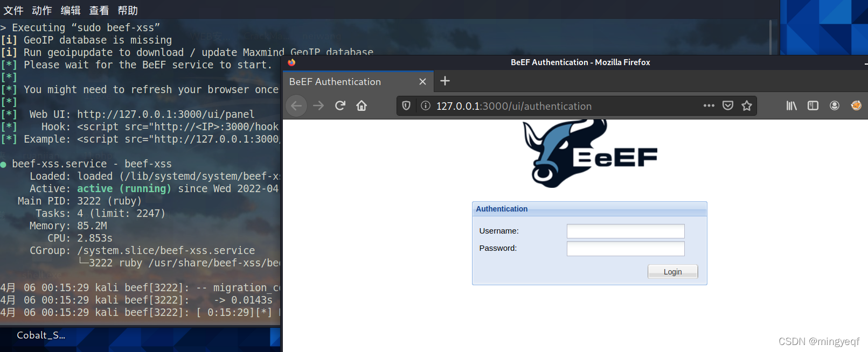This screenshot has height=352, width=868.
Task: Click the Firefox forward arrow button
Action: point(318,105)
